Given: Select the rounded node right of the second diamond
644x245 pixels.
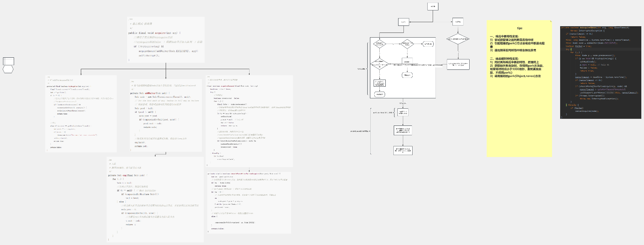Looking at the screenshot, I should [428, 44].
